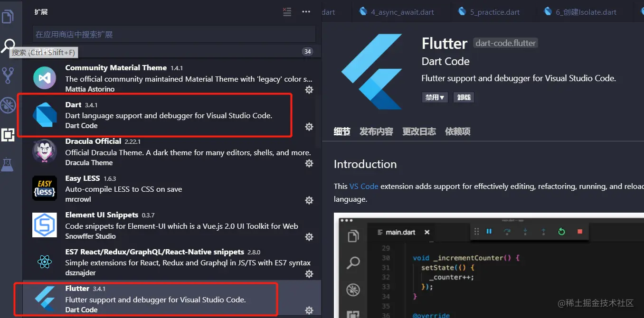Open gear settings for Flutter extension
Image resolution: width=644 pixels, height=318 pixels.
point(309,310)
